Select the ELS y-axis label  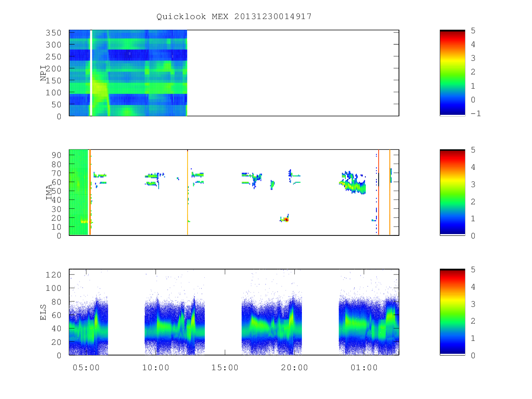tap(43, 312)
